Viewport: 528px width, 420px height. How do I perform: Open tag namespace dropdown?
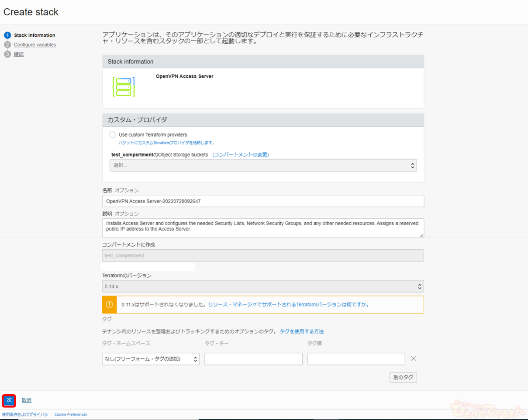[x=151, y=359]
